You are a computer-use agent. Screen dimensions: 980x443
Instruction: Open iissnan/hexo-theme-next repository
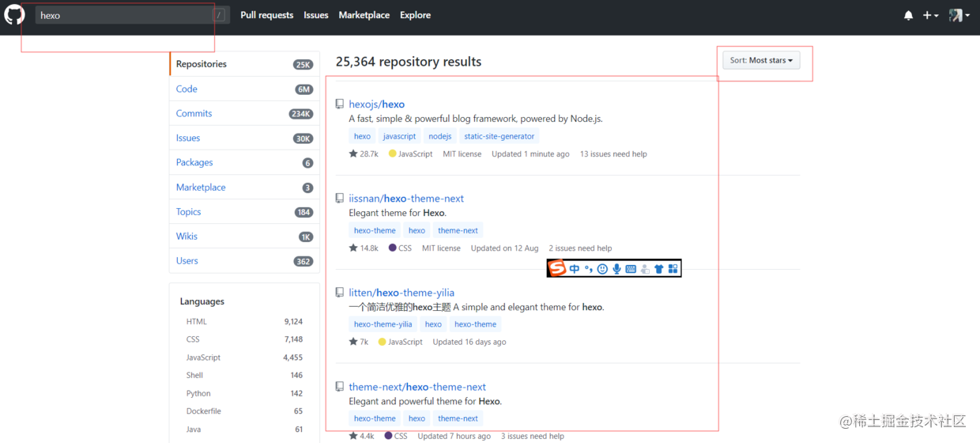point(406,199)
